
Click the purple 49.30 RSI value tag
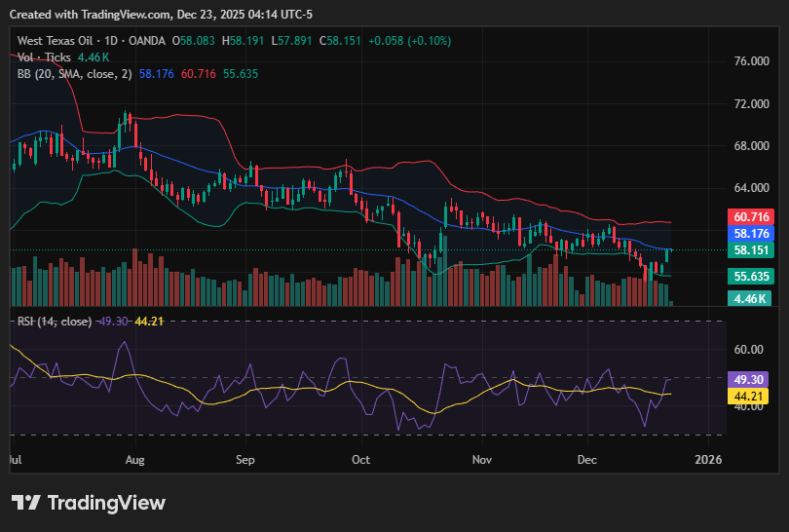pos(751,379)
